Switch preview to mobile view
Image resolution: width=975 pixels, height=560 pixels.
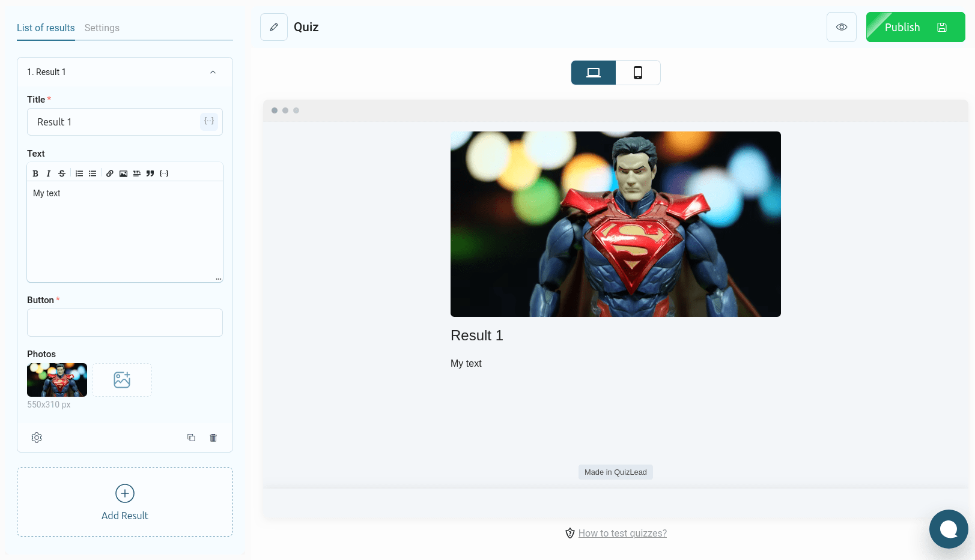pyautogui.click(x=638, y=73)
